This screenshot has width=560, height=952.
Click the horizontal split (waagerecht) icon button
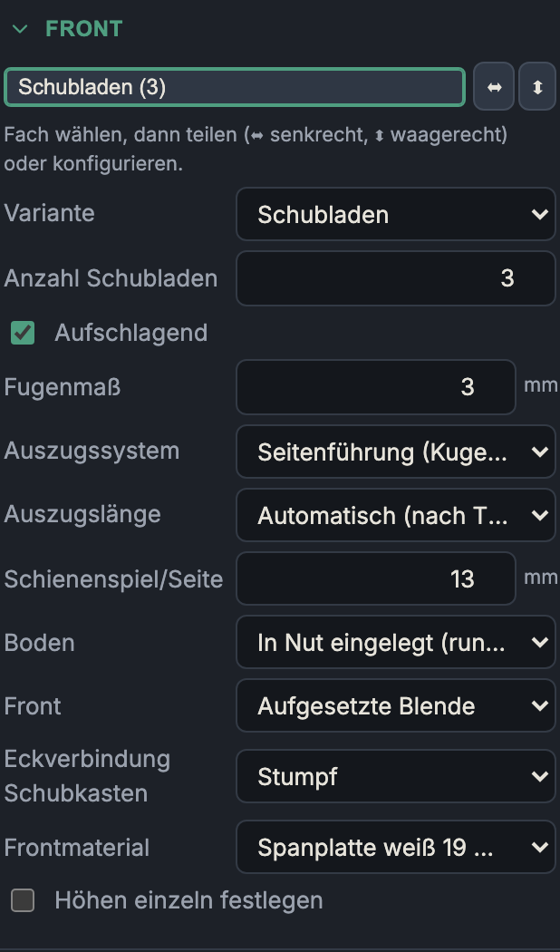pyautogui.click(x=537, y=87)
